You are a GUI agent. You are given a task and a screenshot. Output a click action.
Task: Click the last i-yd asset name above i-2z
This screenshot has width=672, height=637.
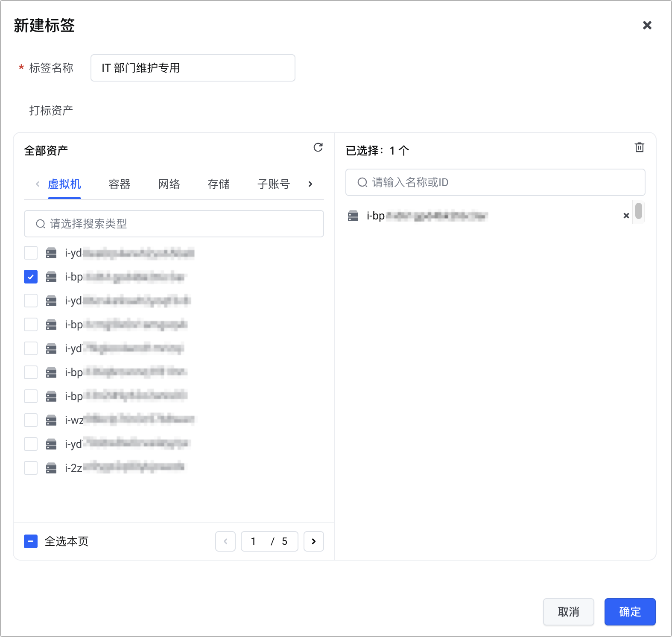click(127, 444)
